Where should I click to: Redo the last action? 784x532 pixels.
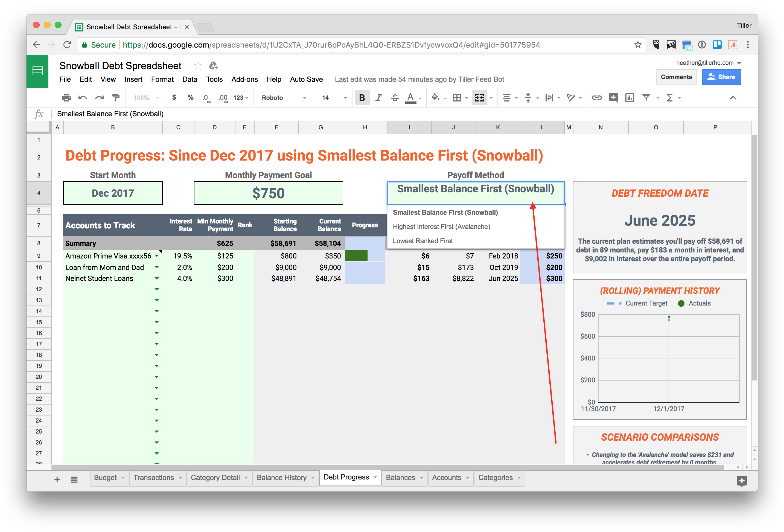tap(99, 98)
